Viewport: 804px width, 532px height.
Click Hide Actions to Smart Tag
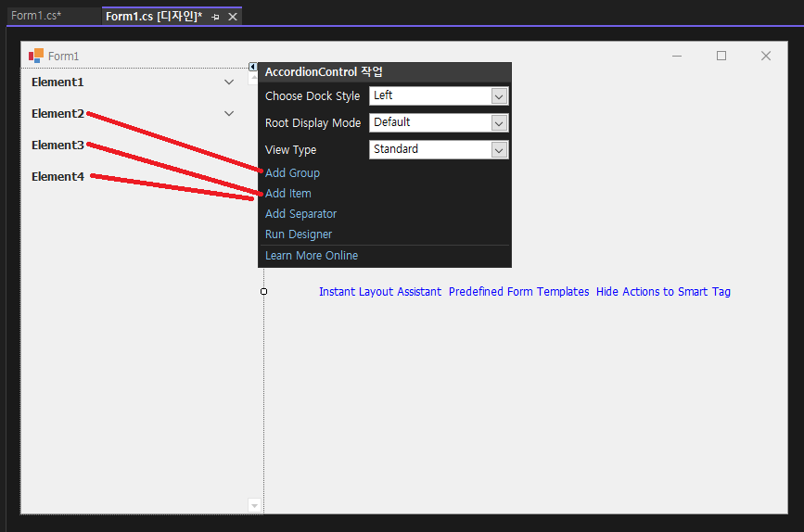click(663, 292)
